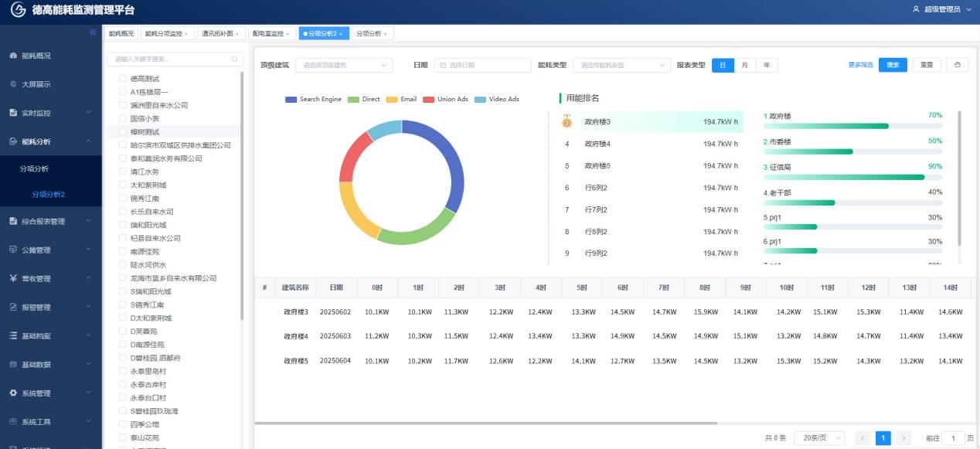Image resolution: width=980 pixels, height=449 pixels.
Task: Collapse the sidebar with the hamburger icon
Action: coord(94,32)
